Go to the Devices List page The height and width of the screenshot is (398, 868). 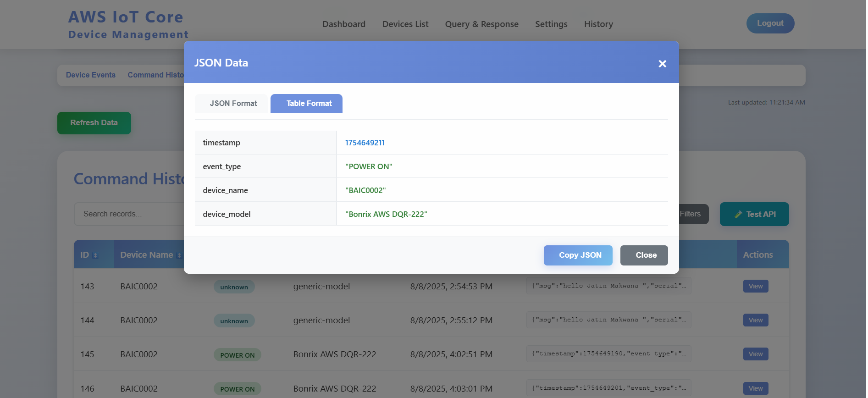click(405, 24)
